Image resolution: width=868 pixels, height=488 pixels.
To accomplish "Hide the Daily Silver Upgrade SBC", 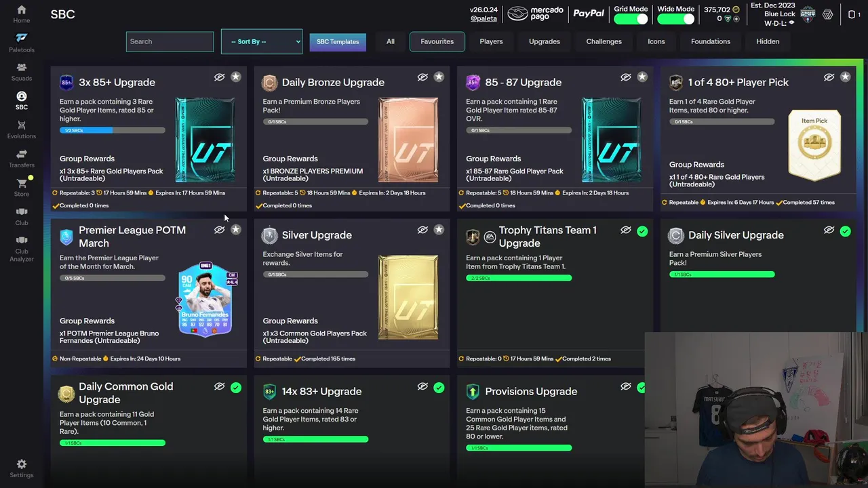I will point(829,230).
